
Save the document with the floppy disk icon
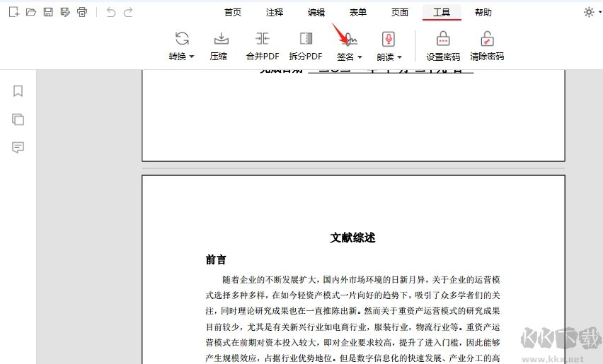(48, 12)
